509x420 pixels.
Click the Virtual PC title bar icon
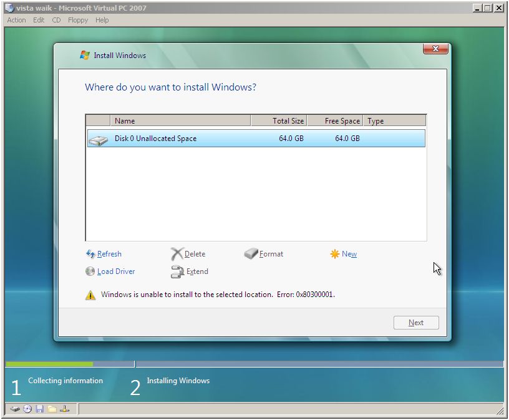9,7
